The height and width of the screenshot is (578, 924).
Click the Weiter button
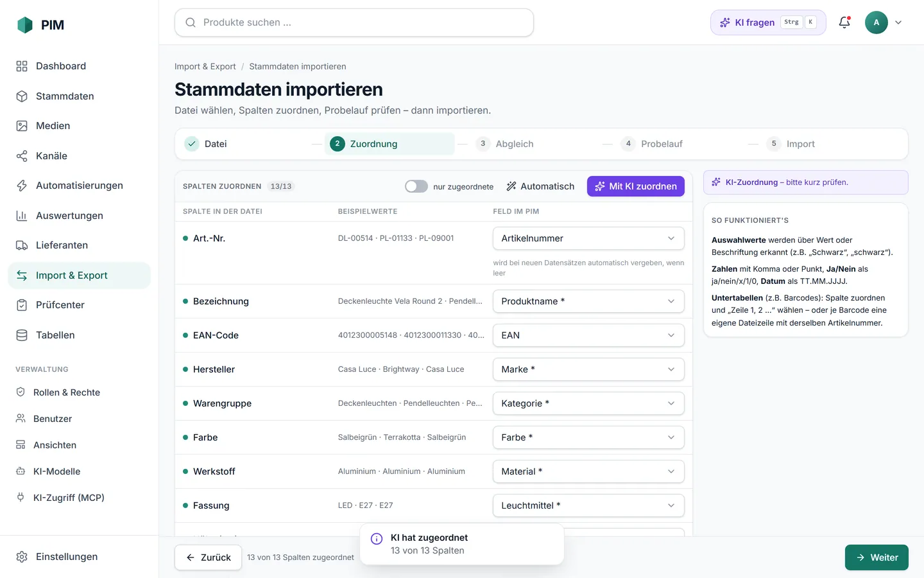[x=877, y=557]
